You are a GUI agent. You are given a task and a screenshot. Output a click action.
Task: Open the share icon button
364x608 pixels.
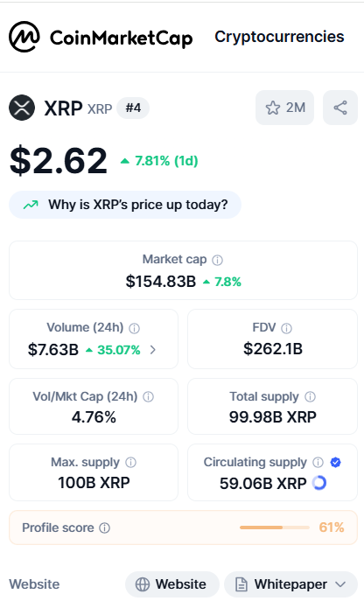(340, 108)
